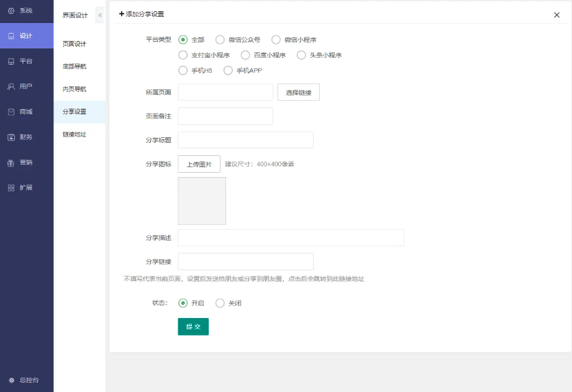Submit form with 提交 button
The image size is (572, 392).
pyautogui.click(x=193, y=327)
